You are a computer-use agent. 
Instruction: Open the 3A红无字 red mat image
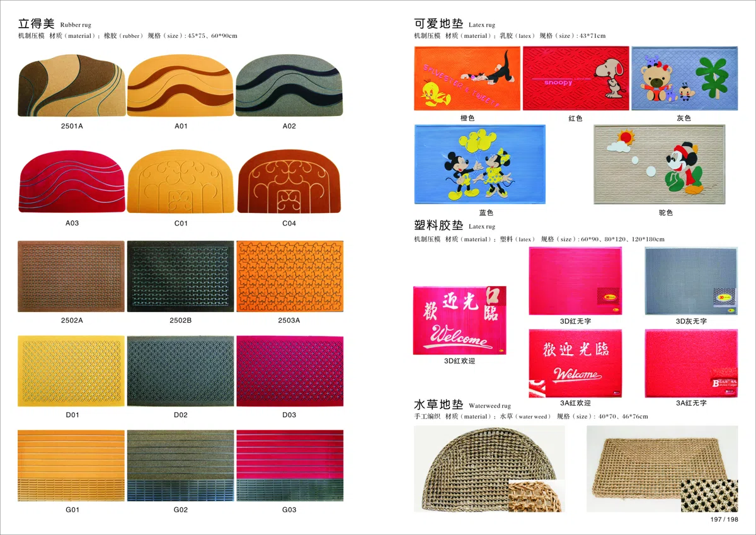(x=691, y=364)
